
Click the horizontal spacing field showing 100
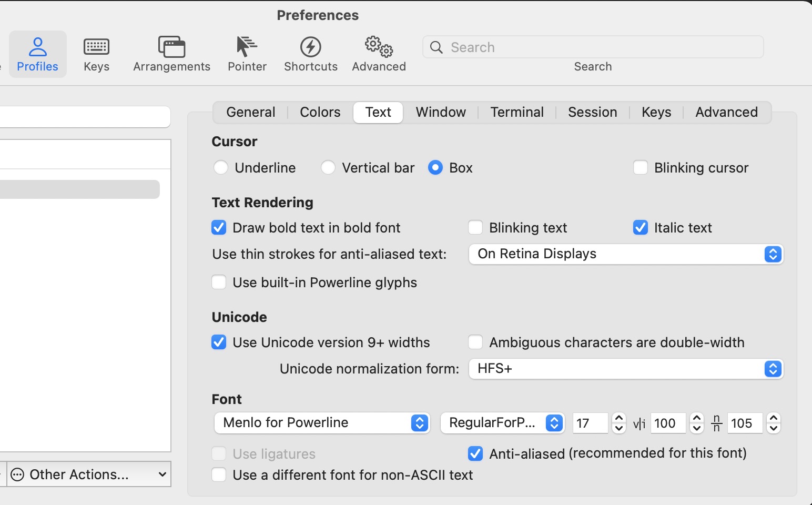click(x=668, y=423)
